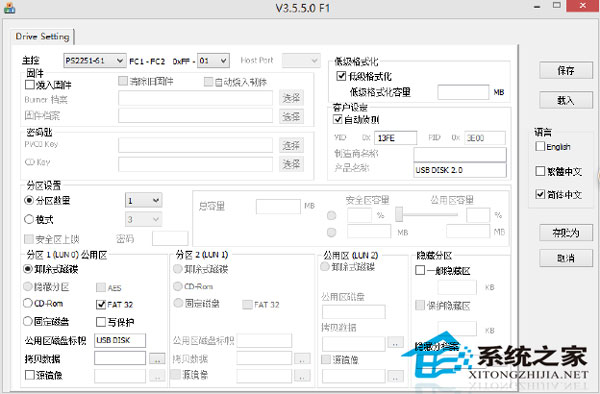This screenshot has height=394, width=600.
Task: Click the PWD Key 选择 button
Action: pos(291,145)
